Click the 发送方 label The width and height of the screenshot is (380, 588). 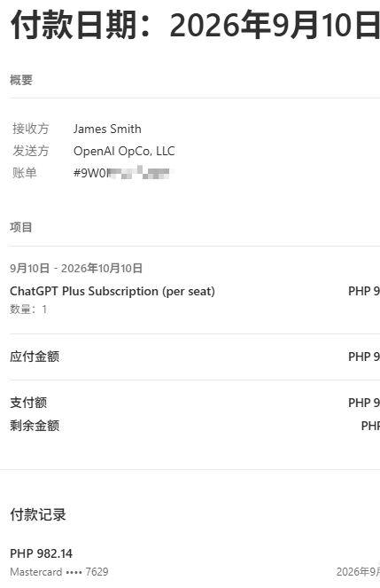(31, 151)
